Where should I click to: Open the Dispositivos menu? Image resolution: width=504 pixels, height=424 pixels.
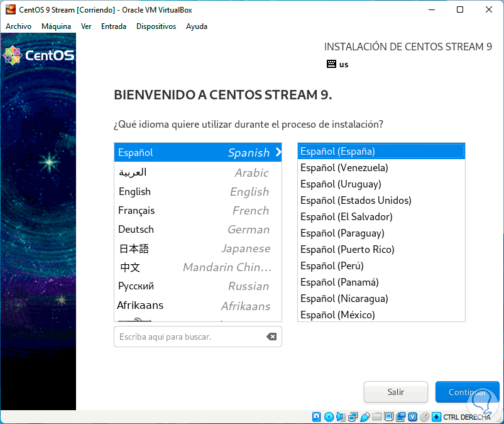[x=156, y=26]
